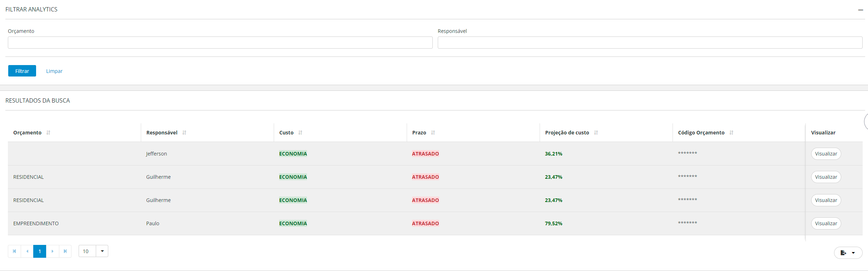Go to next page arrow
This screenshot has height=271, width=868.
[x=53, y=251]
